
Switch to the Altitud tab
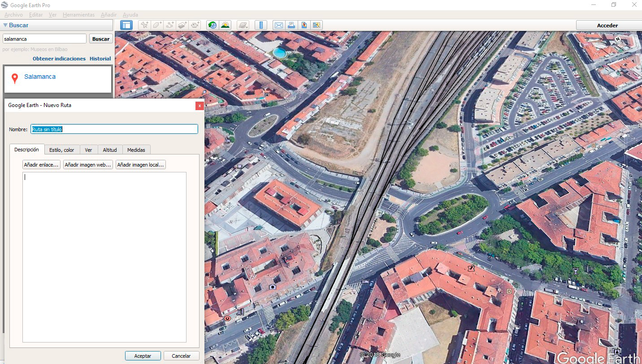pos(110,150)
